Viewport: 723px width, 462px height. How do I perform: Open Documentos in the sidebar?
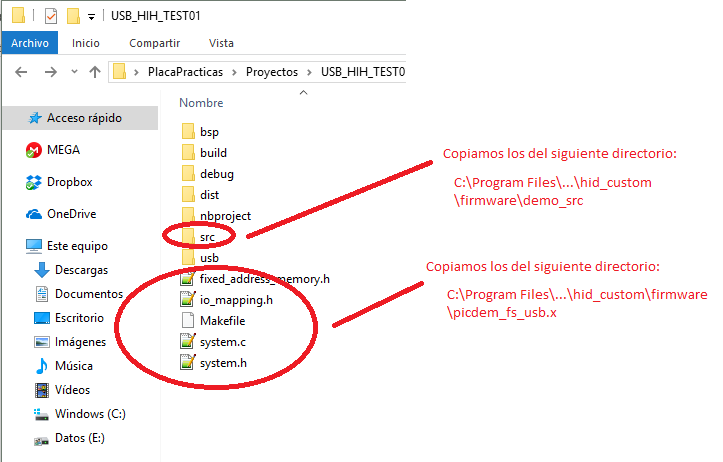[89, 294]
